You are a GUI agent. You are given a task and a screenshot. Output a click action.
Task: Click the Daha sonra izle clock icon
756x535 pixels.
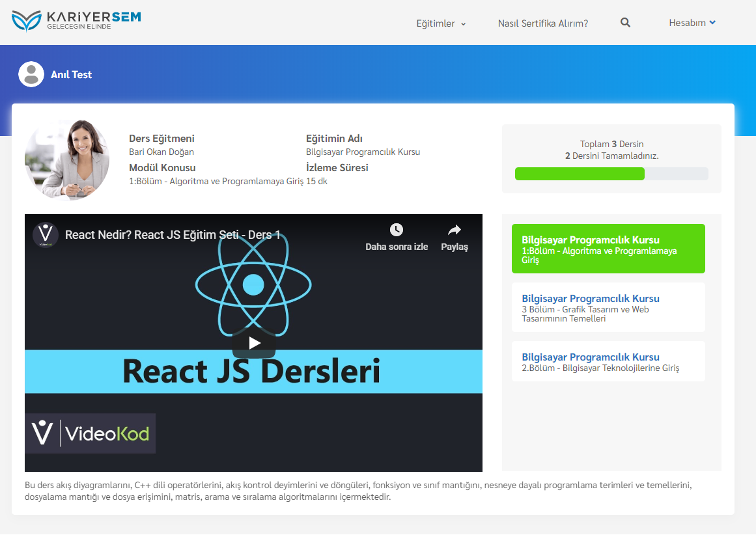coord(397,229)
